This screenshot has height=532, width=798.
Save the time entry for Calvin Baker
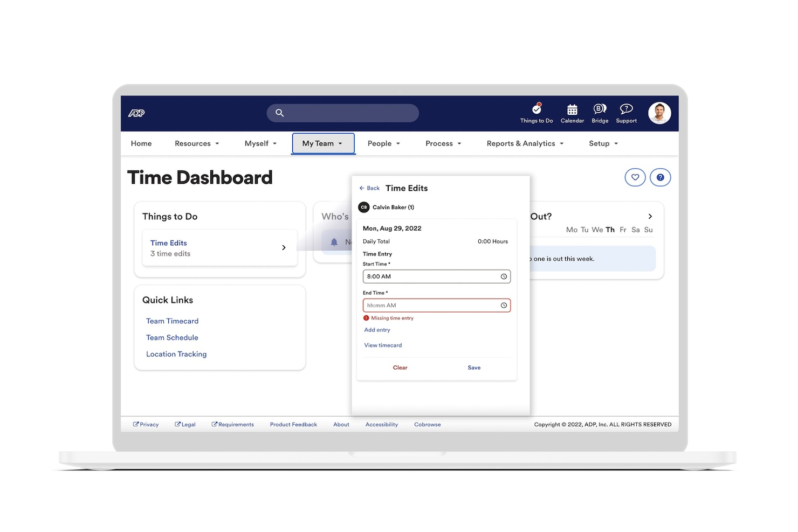pos(474,367)
